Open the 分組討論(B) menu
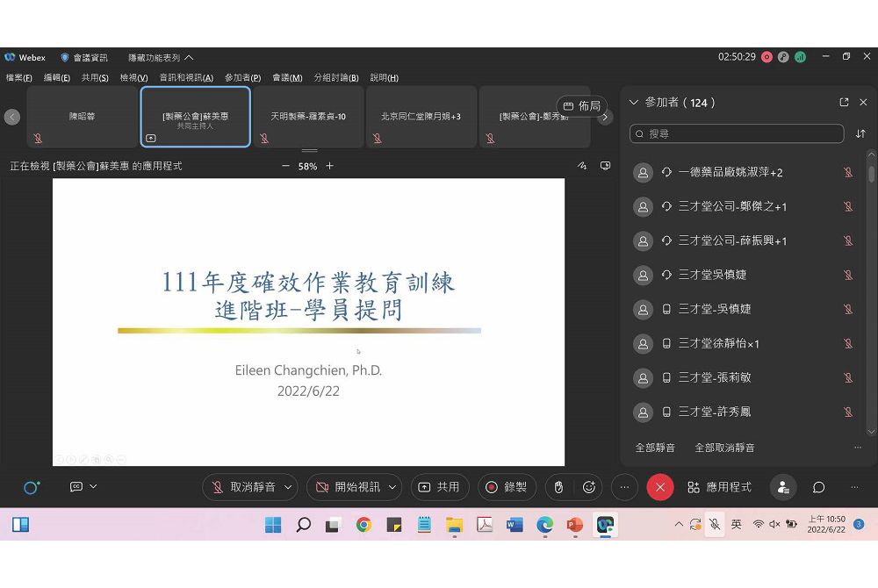Screen dimensions: 878x588 (x=336, y=78)
